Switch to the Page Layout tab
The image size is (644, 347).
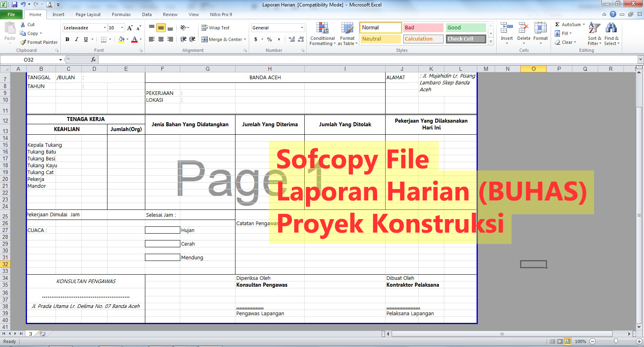pos(88,14)
